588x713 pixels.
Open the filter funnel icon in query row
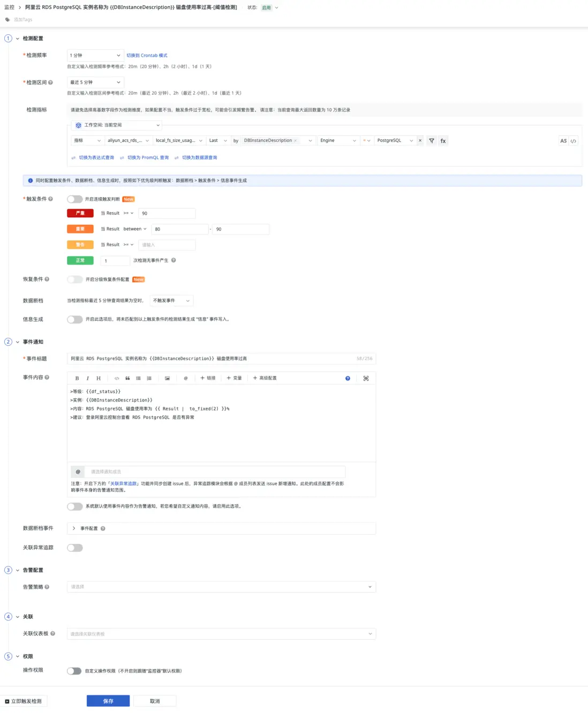click(432, 141)
